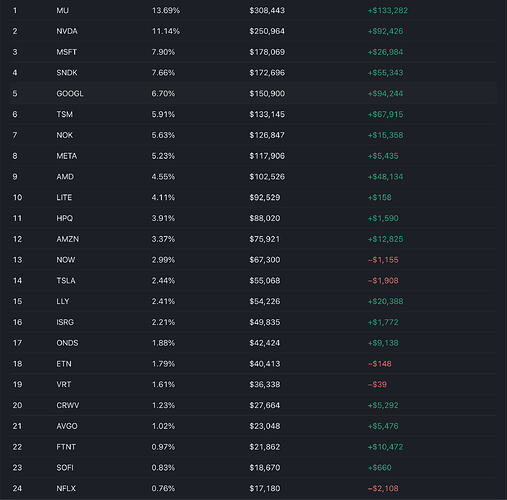Screen dimensions: 507x500
Task: Click the +$5,435 gain figure
Action: pos(383,156)
